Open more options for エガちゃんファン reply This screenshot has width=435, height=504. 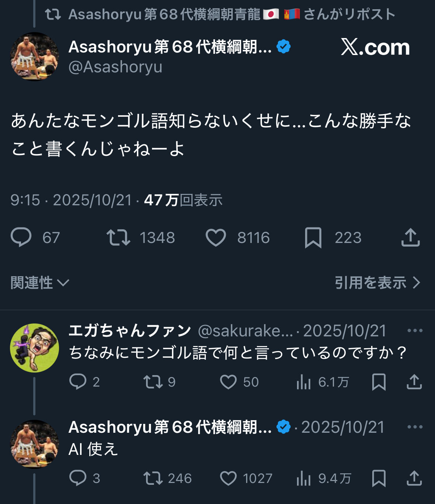pyautogui.click(x=415, y=330)
